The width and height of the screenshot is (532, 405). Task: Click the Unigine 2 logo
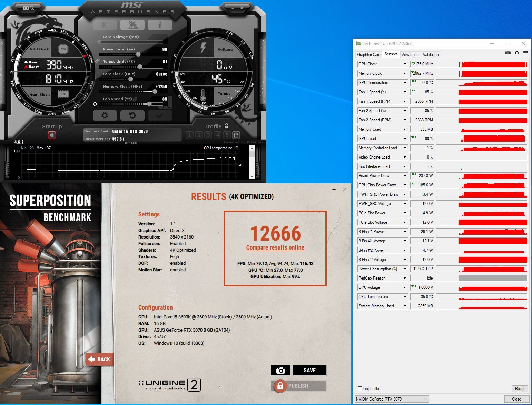tap(169, 385)
